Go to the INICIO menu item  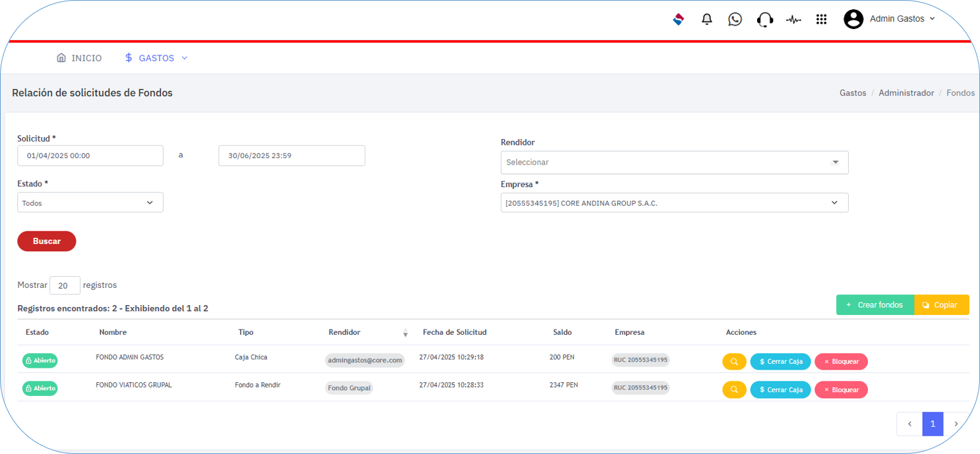coord(79,58)
